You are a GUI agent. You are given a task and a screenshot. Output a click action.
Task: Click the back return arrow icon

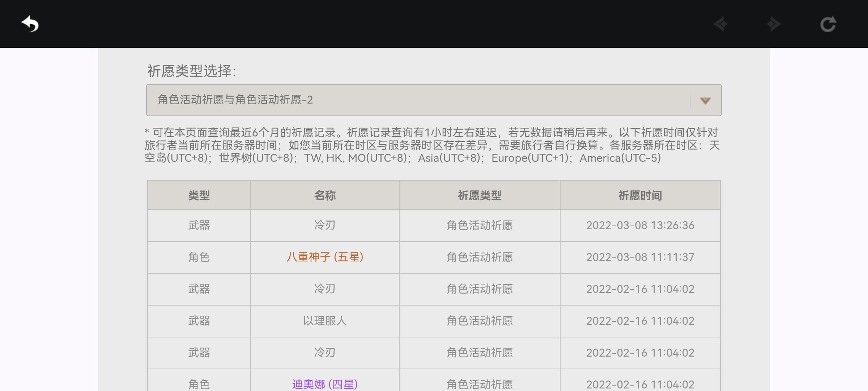click(x=30, y=24)
